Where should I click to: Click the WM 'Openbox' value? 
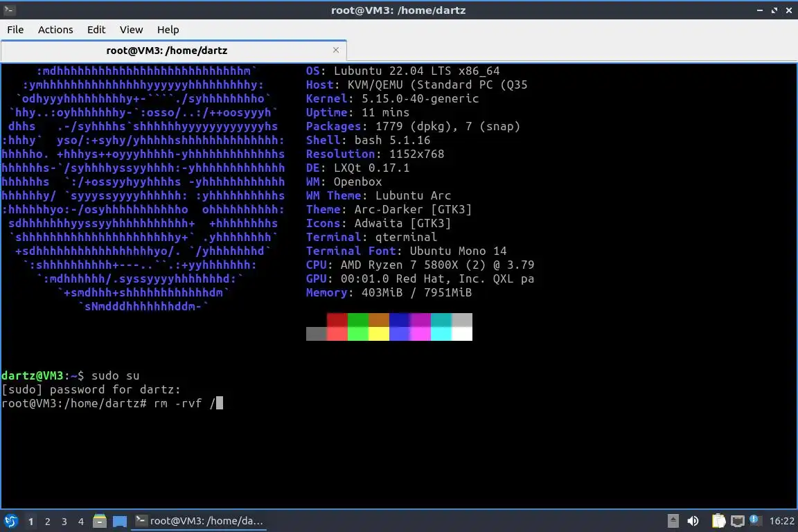[357, 181]
